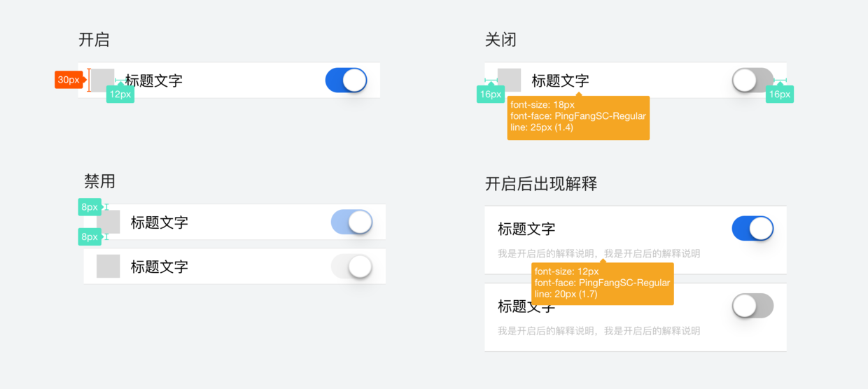Click the light blue disabled switch under 禁用
Image resolution: width=868 pixels, height=389 pixels.
[351, 222]
